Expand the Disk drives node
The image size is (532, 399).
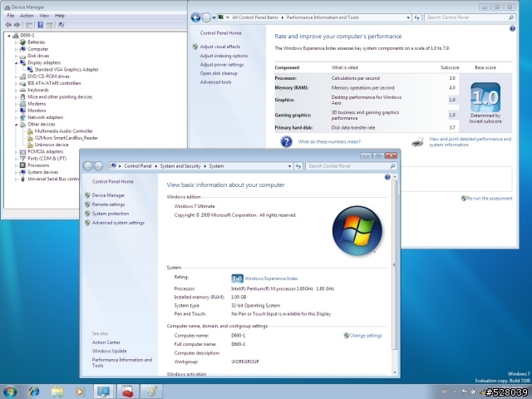pyautogui.click(x=16, y=56)
